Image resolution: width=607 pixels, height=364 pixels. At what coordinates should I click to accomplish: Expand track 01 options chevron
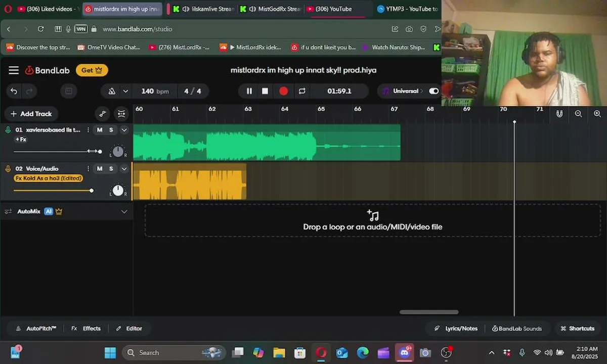(x=124, y=130)
